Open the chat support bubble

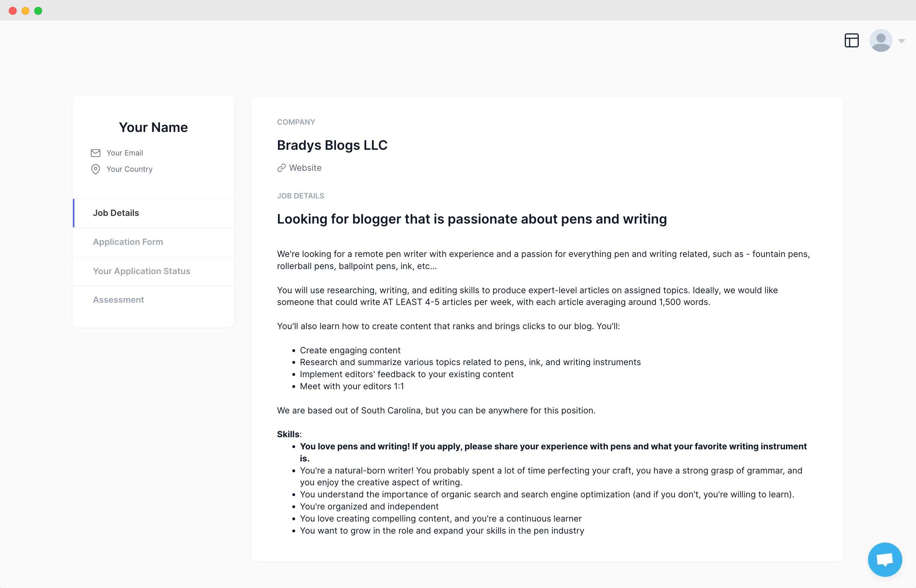[885, 559]
